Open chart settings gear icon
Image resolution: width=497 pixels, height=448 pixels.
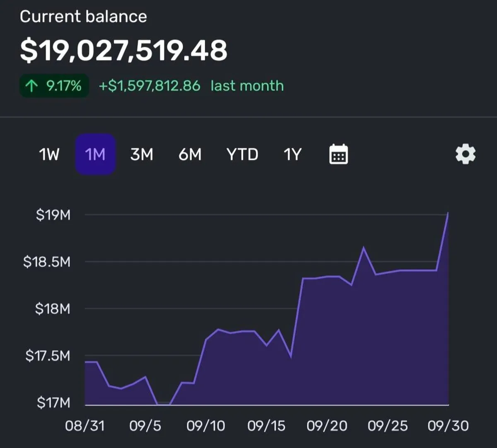click(466, 154)
